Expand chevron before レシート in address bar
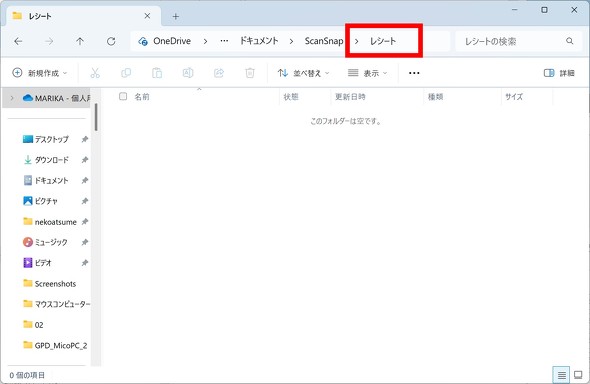 click(356, 41)
